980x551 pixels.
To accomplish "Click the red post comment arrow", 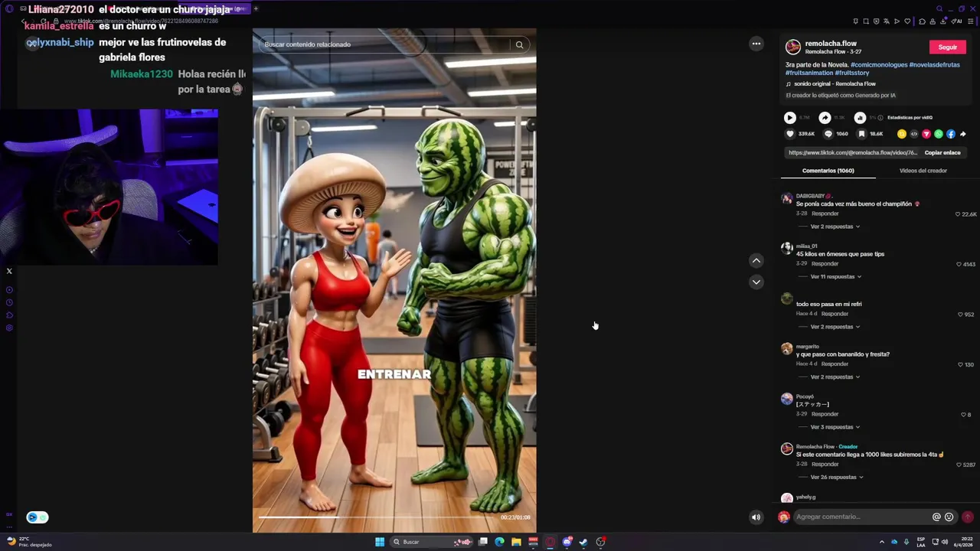I will 968,517.
